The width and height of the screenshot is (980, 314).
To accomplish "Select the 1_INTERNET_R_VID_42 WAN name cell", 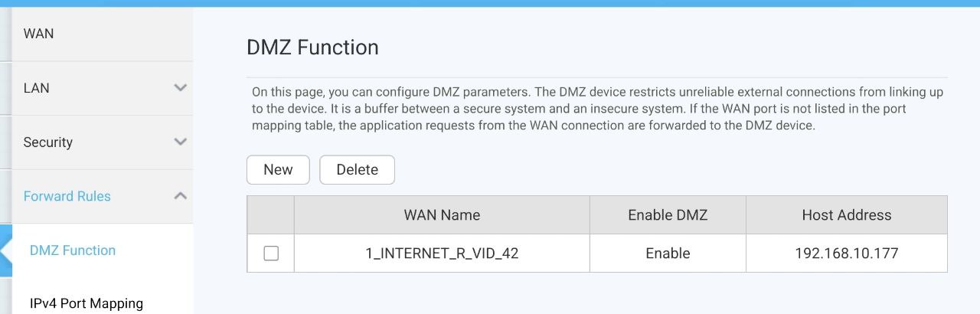I will coord(442,253).
